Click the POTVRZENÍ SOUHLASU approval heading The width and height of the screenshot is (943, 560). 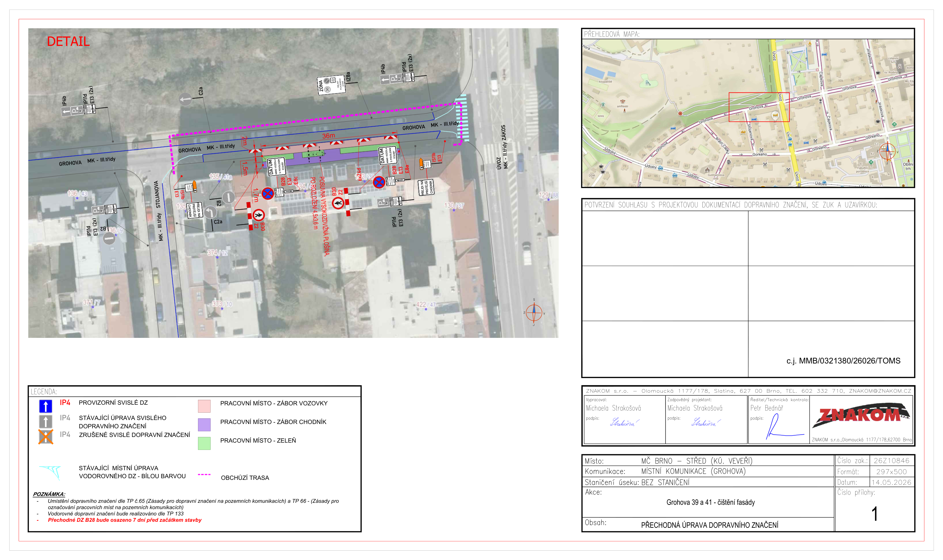[x=731, y=205]
